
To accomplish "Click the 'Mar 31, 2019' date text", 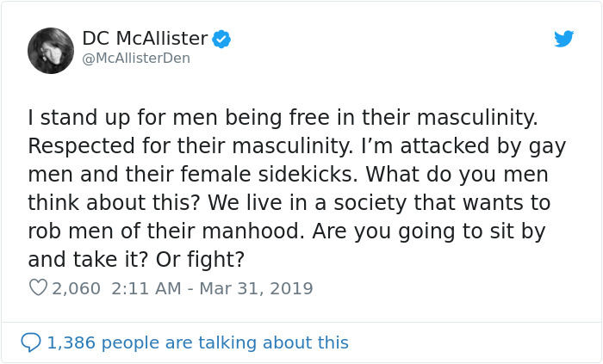I will pyautogui.click(x=256, y=288).
